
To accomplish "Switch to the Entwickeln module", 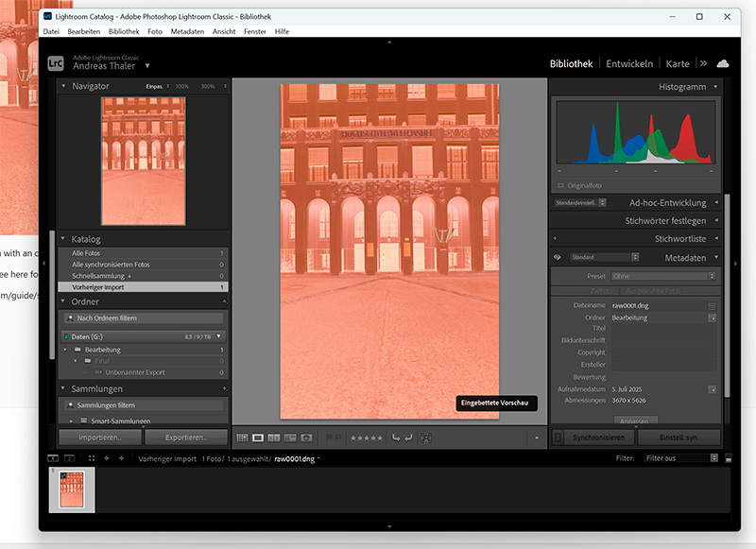I will [x=629, y=63].
